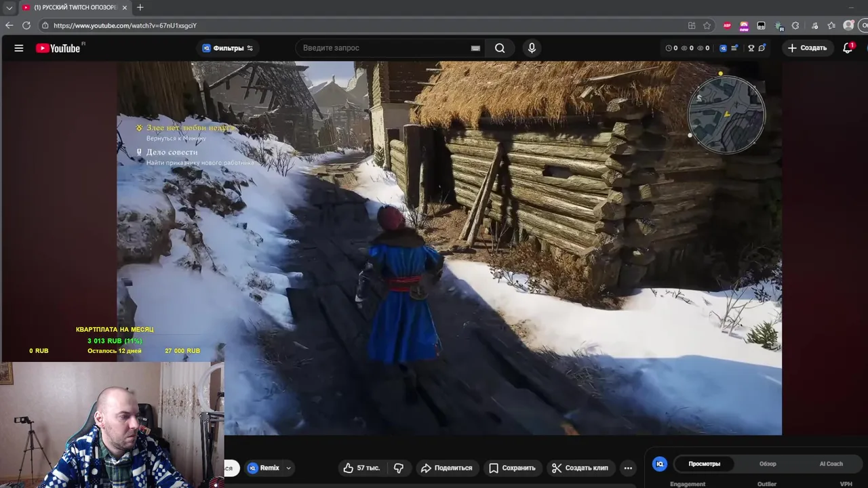The height and width of the screenshot is (488, 868).
Task: Bookmark this page with the star
Action: [707, 26]
